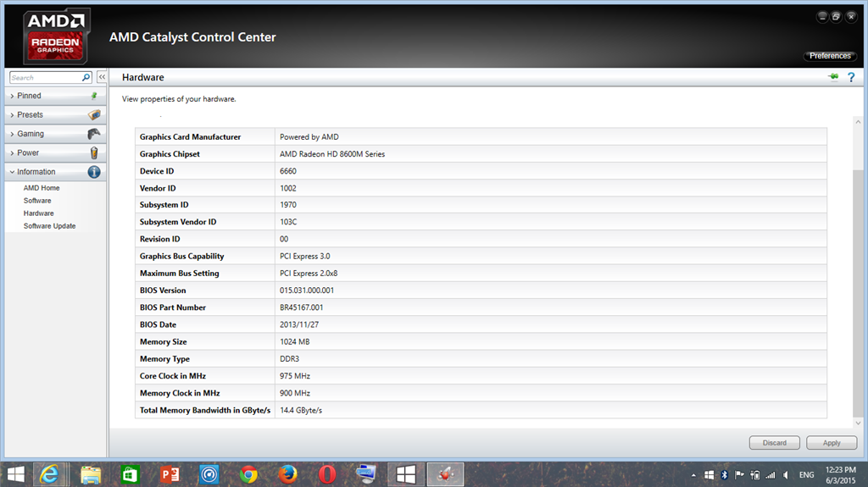This screenshot has height=487, width=868.
Task: Select the Vendor ID value 1002
Action: [x=288, y=188]
